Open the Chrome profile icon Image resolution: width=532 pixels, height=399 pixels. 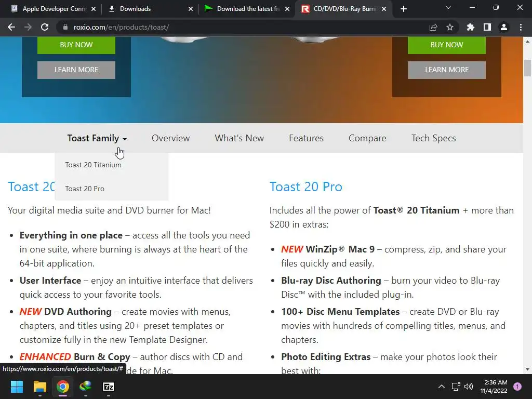pos(504,27)
